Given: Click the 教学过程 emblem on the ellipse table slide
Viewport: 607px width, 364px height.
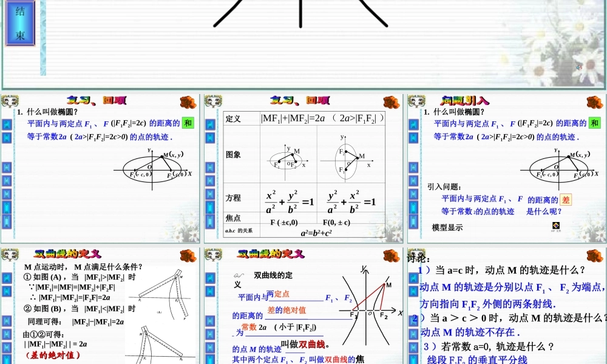Looking at the screenshot, I should tap(213, 101).
